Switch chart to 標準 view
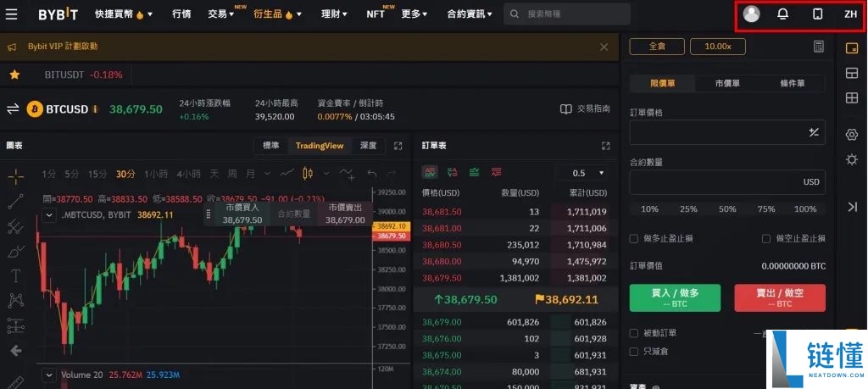The height and width of the screenshot is (389, 868). point(271,146)
